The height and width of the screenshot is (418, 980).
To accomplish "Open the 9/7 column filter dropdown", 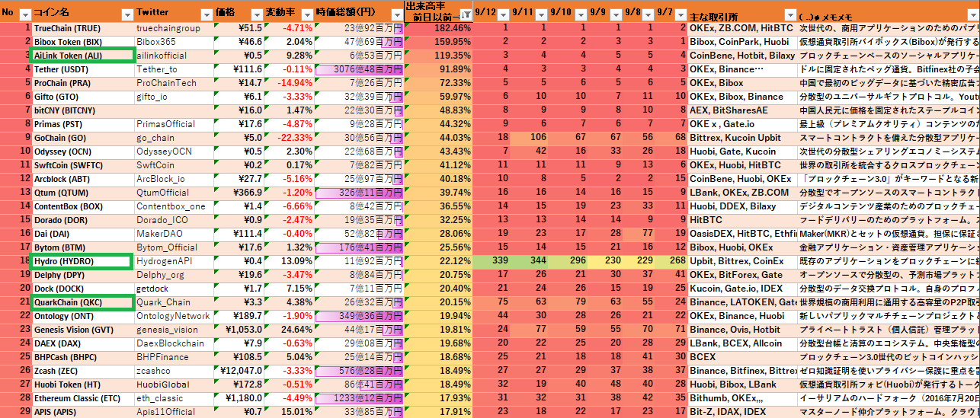I will [x=681, y=14].
